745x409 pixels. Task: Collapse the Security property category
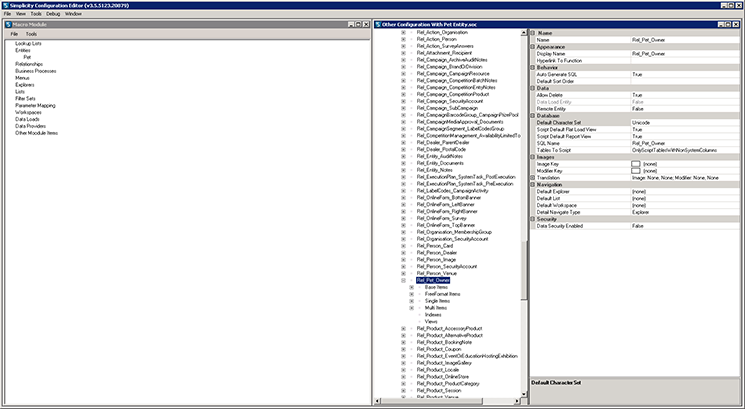click(x=533, y=219)
